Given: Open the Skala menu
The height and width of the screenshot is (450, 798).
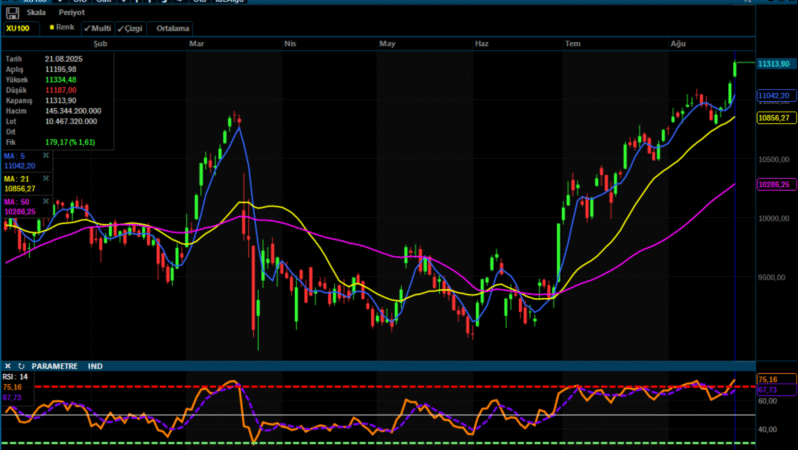Looking at the screenshot, I should (36, 12).
